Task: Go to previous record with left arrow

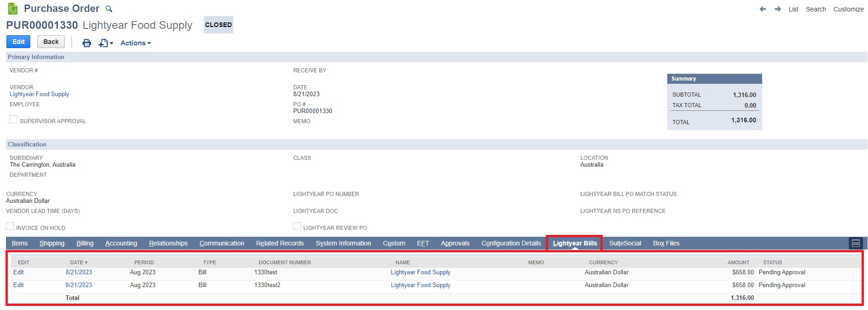Action: click(x=763, y=9)
